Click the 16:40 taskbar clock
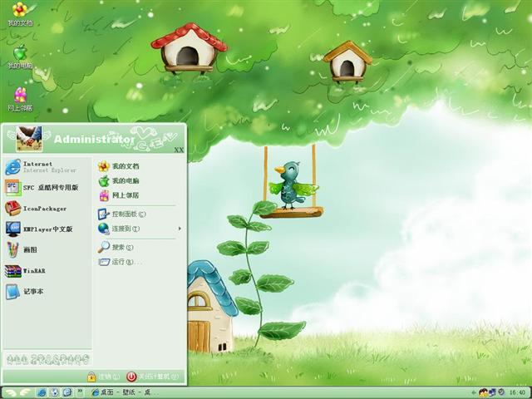 point(517,393)
